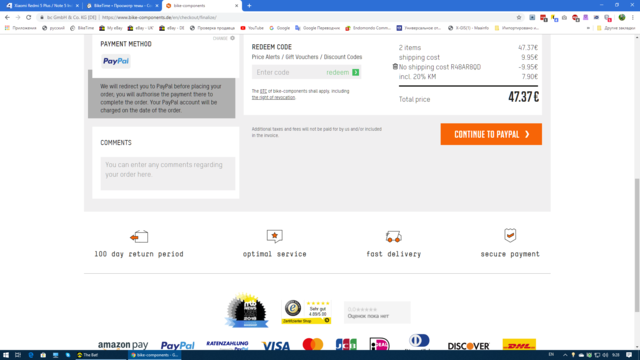Switch to the Xiaomi Redmi 5 Plus tab

pos(41,6)
